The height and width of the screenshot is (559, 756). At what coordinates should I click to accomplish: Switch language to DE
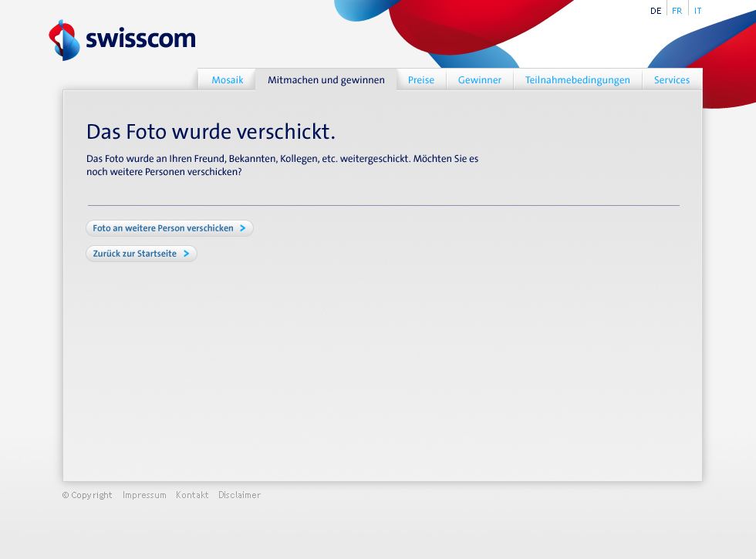(656, 11)
